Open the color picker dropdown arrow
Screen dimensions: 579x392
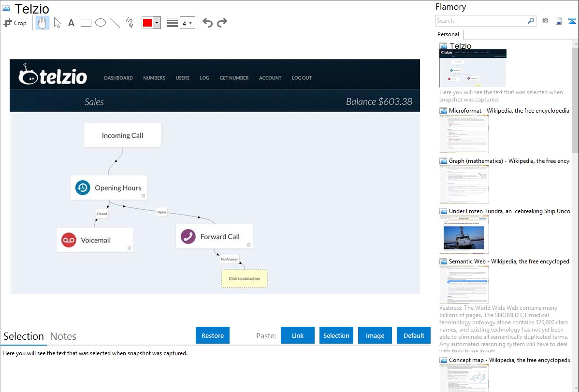click(x=157, y=23)
